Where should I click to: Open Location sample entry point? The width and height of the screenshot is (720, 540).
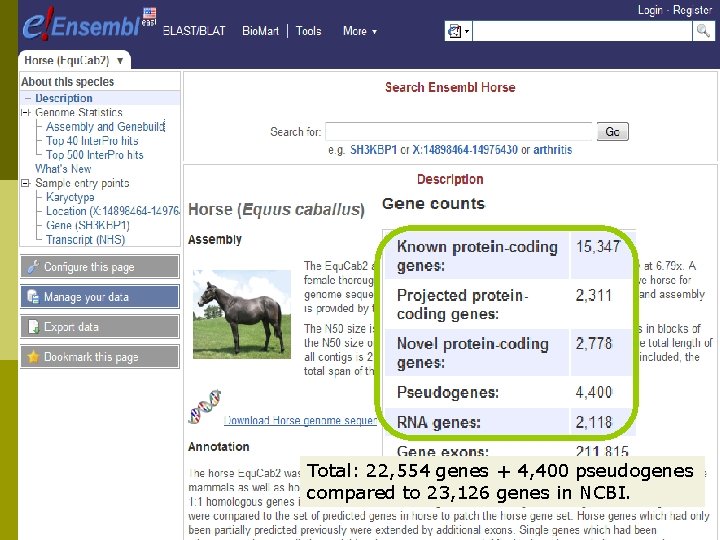pos(112,211)
